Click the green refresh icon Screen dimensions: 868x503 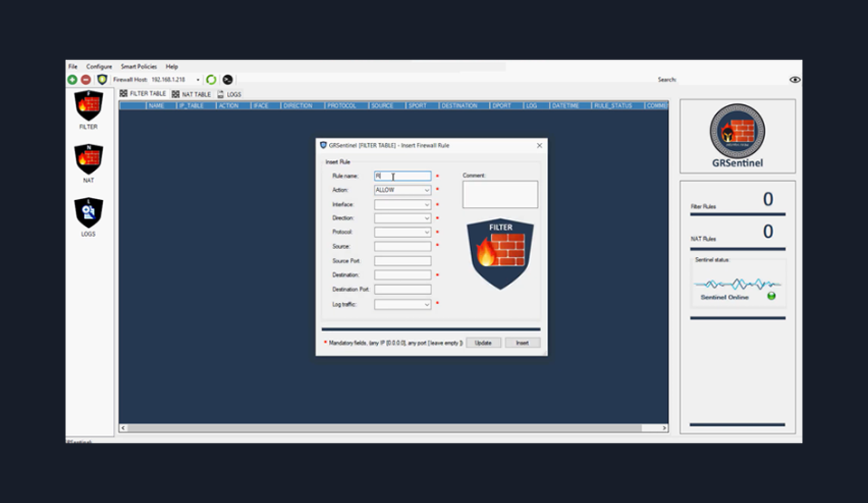point(211,80)
